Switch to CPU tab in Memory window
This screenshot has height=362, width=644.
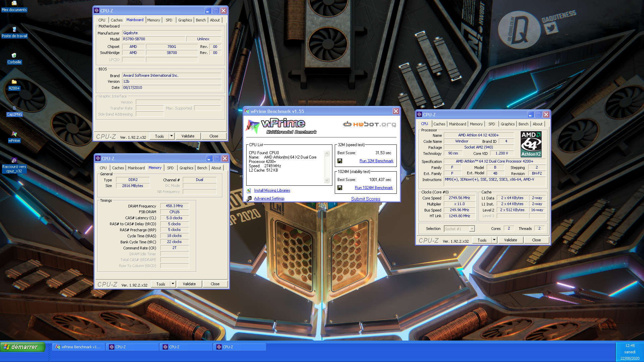point(103,168)
